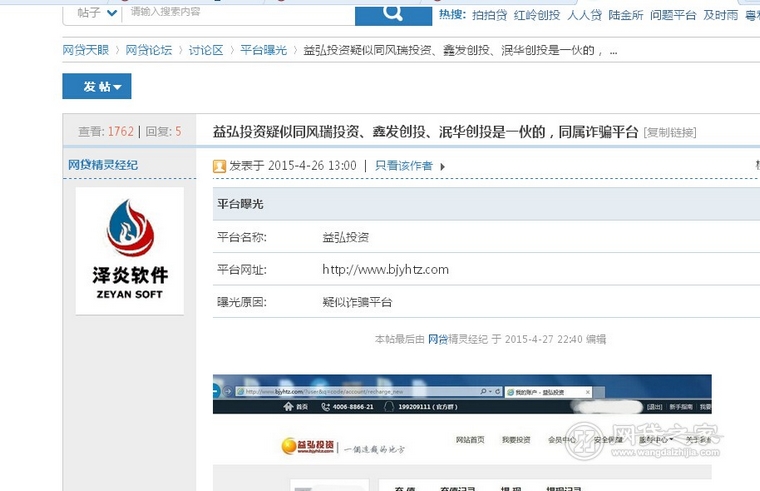760x491 pixels.
Task: Select the 平台曝光 breadcrumb item
Action: click(263, 50)
